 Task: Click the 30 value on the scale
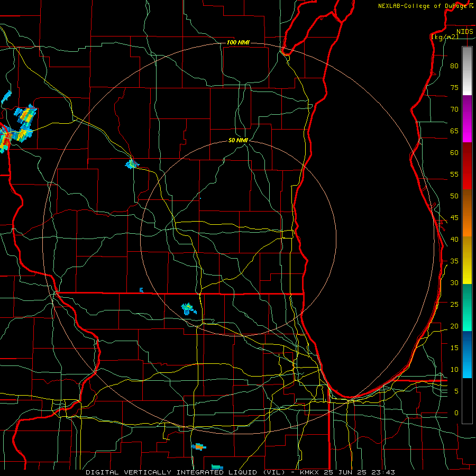454,282
